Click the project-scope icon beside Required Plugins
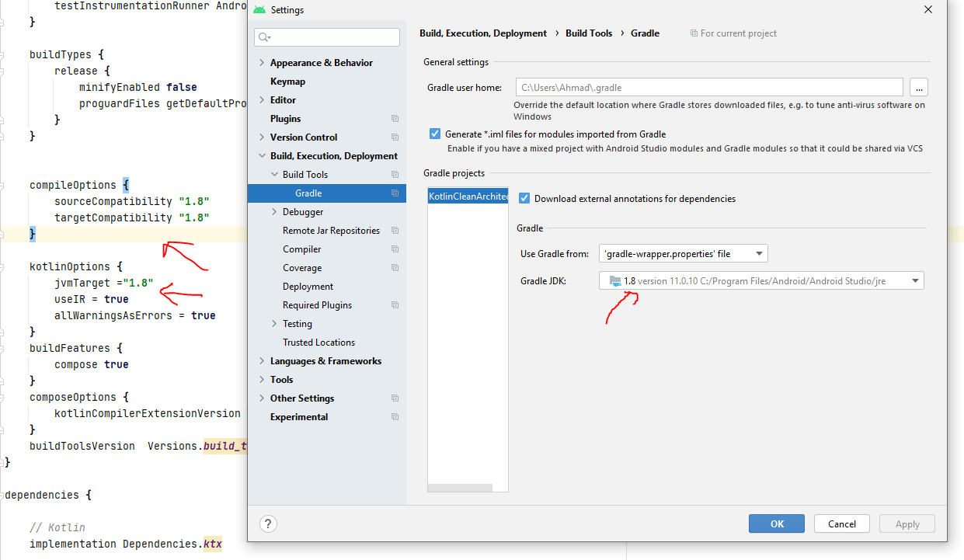The height and width of the screenshot is (560, 964). pos(395,304)
